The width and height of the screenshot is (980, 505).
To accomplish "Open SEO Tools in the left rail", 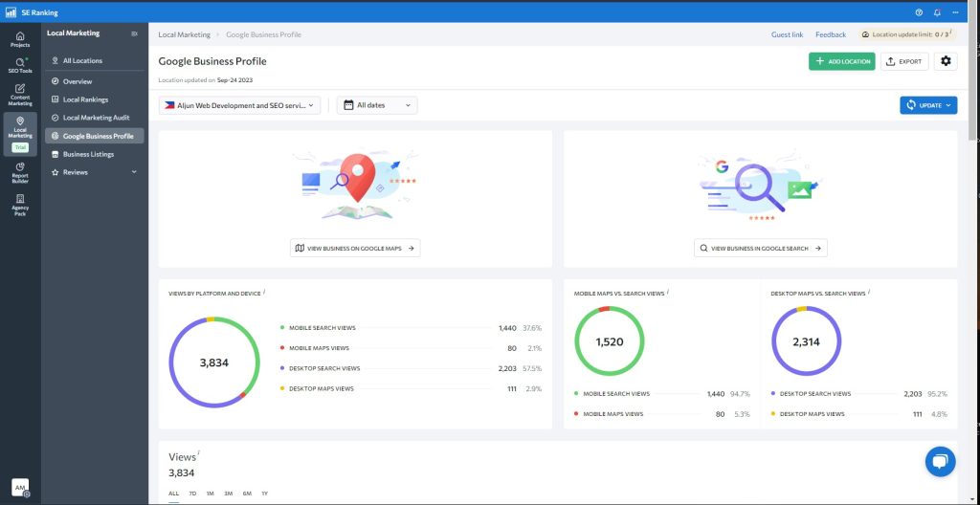I will click(x=20, y=66).
